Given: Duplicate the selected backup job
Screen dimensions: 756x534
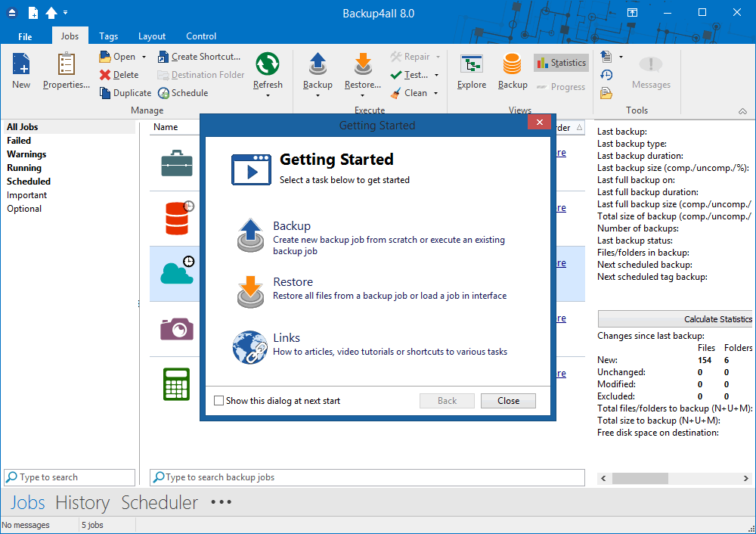Looking at the screenshot, I should click(125, 92).
